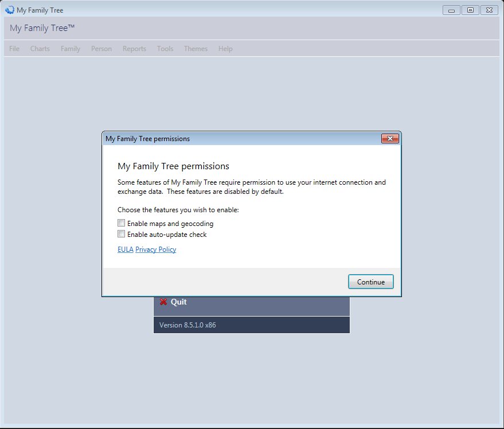Viewport: 504px width, 429px height.
Task: Click the My Family Tree logo icon
Action: (9, 10)
